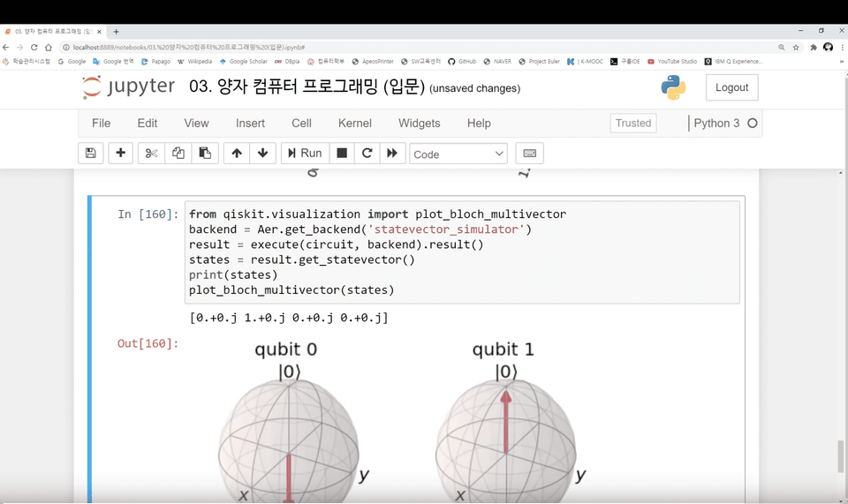Open the browser home page
The height and width of the screenshot is (504, 848).
[x=48, y=48]
